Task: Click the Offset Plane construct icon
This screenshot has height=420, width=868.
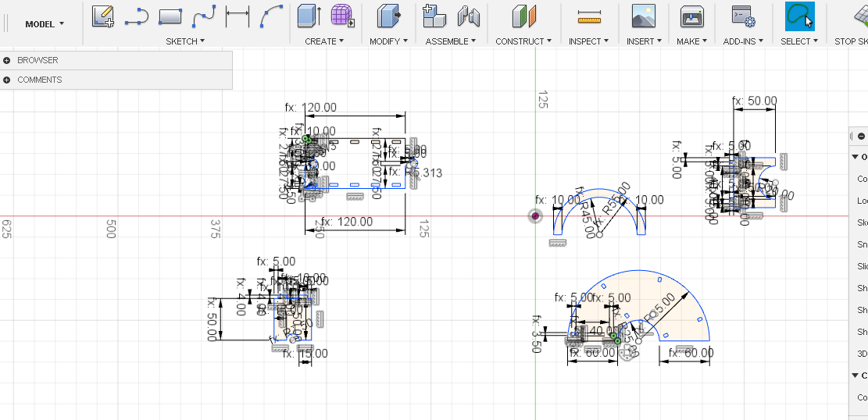Action: (523, 16)
